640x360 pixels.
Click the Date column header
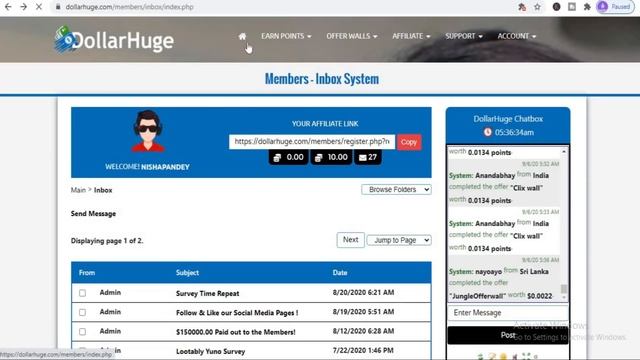(340, 273)
